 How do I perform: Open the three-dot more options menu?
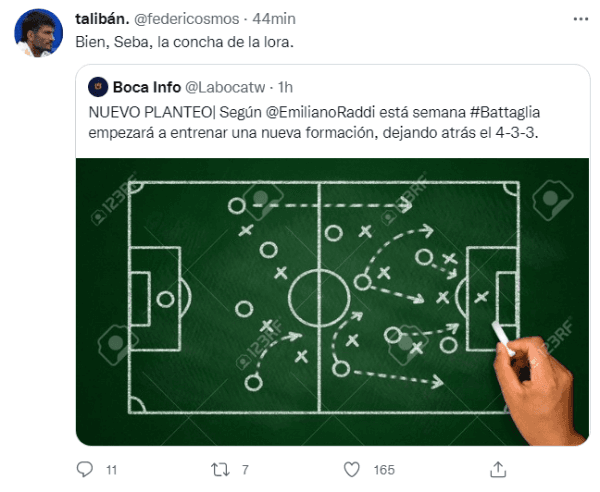click(x=579, y=19)
